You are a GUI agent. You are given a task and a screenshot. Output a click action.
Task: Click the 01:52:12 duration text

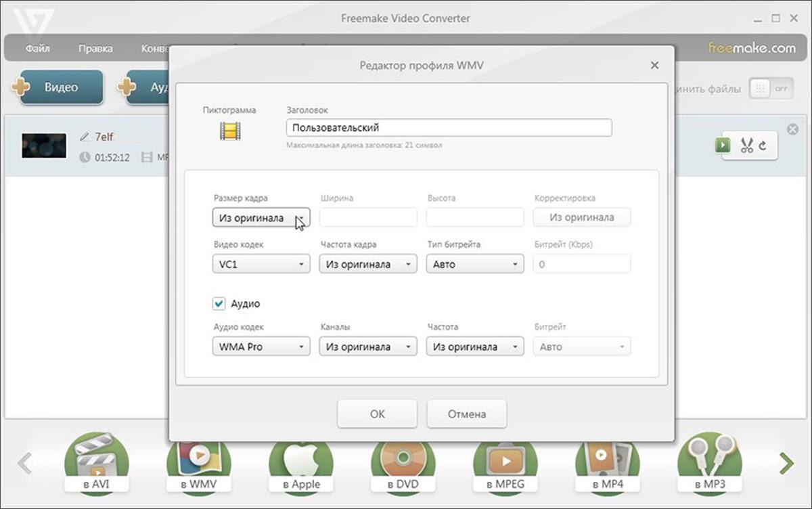pos(112,157)
